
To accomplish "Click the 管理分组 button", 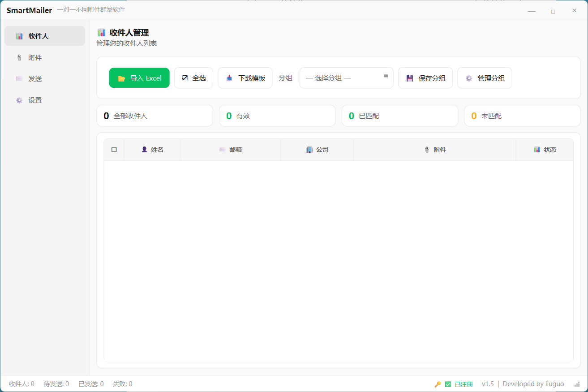I will click(485, 78).
